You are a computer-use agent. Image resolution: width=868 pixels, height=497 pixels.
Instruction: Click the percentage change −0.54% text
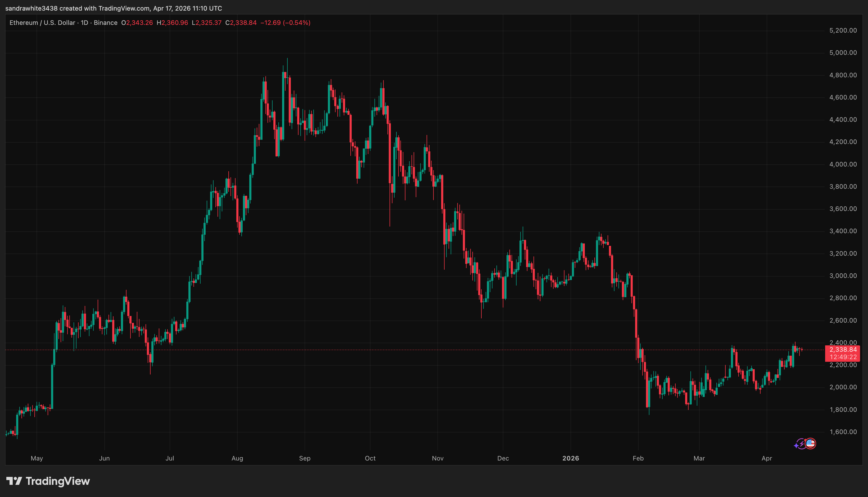tap(296, 23)
